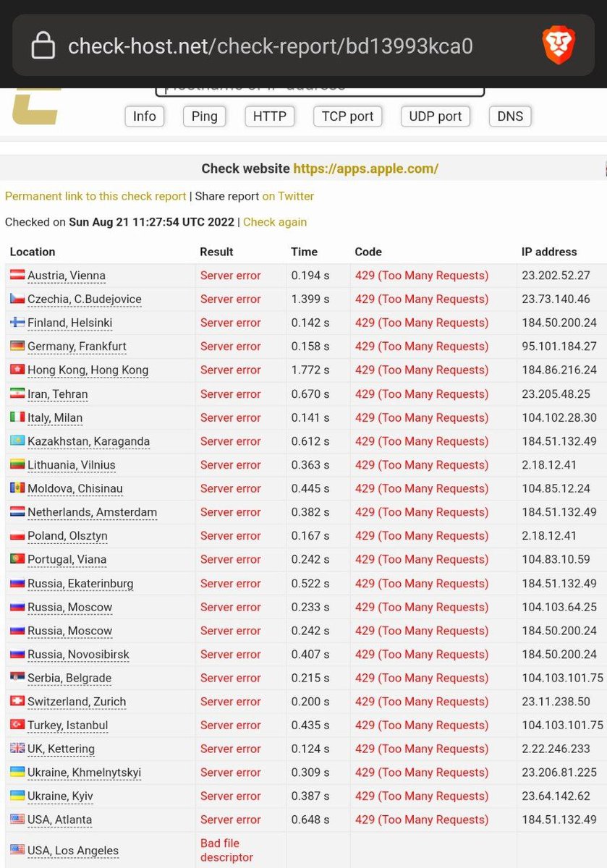Click the Iran flag icon
Screen dimensions: 607x868
coord(17,394)
